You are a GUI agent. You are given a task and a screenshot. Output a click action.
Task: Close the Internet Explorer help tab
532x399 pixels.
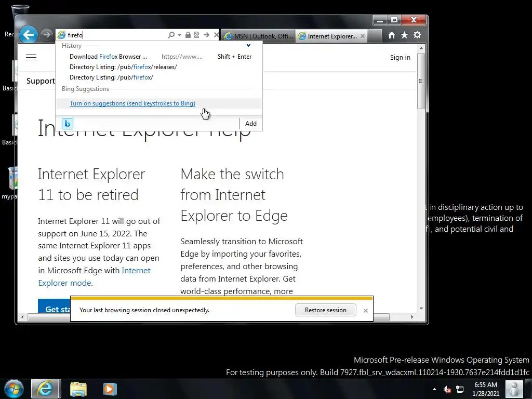[363, 36]
